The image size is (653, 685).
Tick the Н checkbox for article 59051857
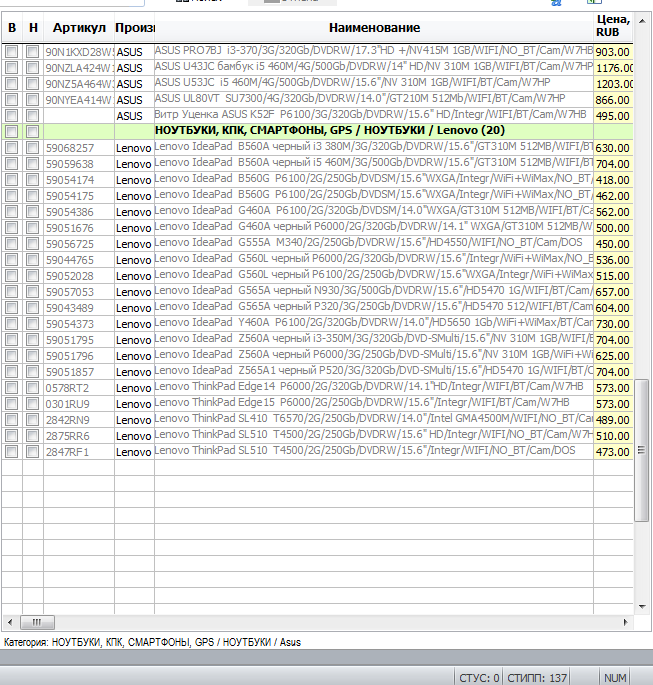point(32,372)
